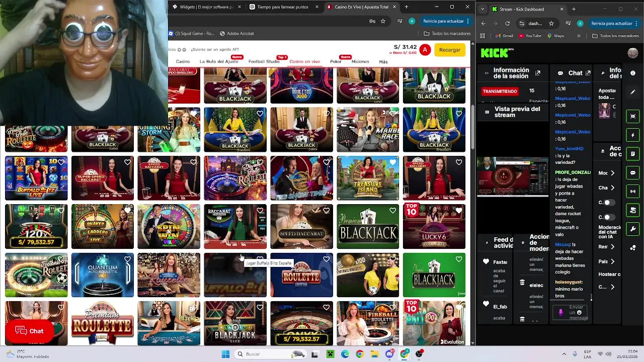Viewport: 644px width, 362px height.
Task: Expand the Res option chevron
Action: (x=612, y=247)
